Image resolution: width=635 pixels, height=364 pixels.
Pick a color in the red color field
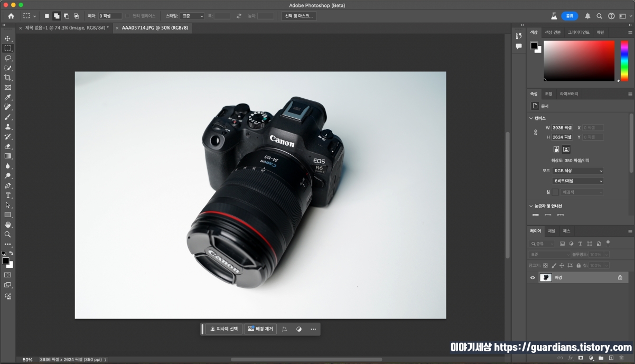click(579, 61)
